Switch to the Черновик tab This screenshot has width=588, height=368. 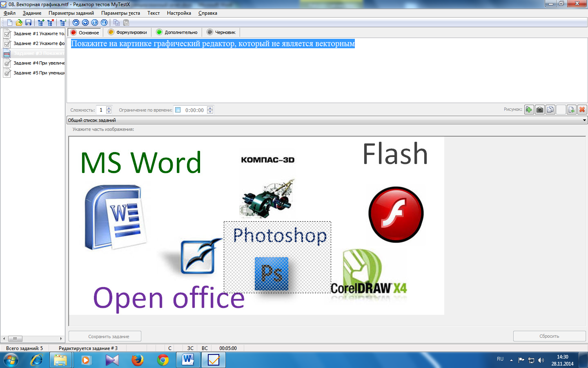[221, 32]
